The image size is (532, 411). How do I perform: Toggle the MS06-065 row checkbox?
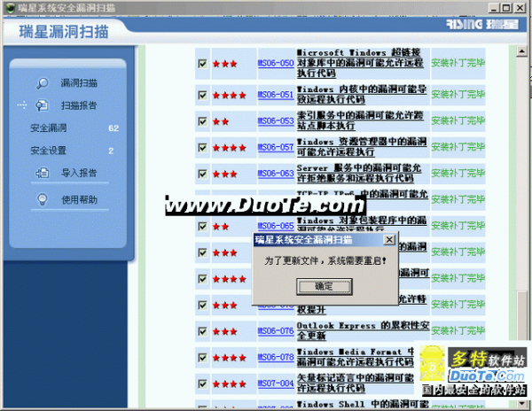click(202, 227)
